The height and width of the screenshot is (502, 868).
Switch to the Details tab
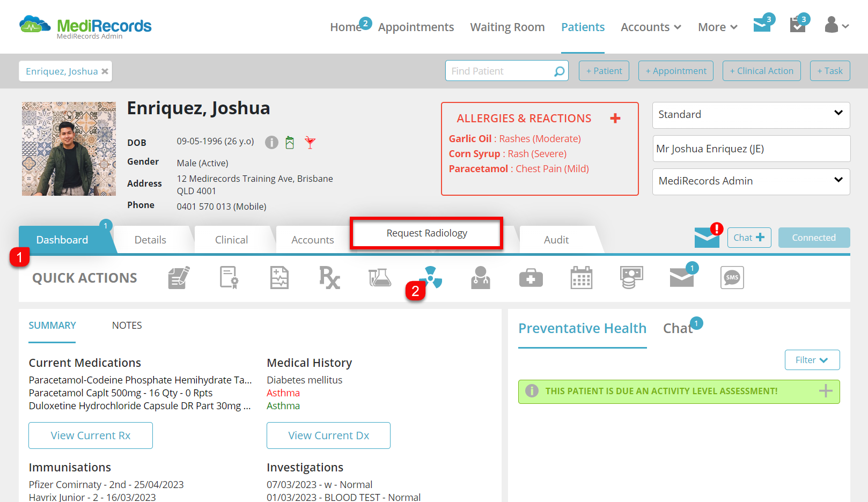coord(150,240)
